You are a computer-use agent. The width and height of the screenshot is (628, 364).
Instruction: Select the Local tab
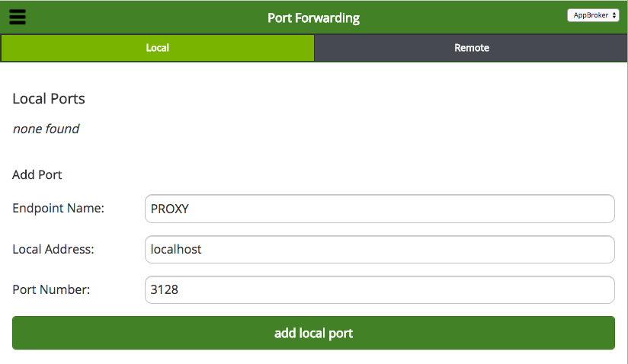[x=158, y=48]
